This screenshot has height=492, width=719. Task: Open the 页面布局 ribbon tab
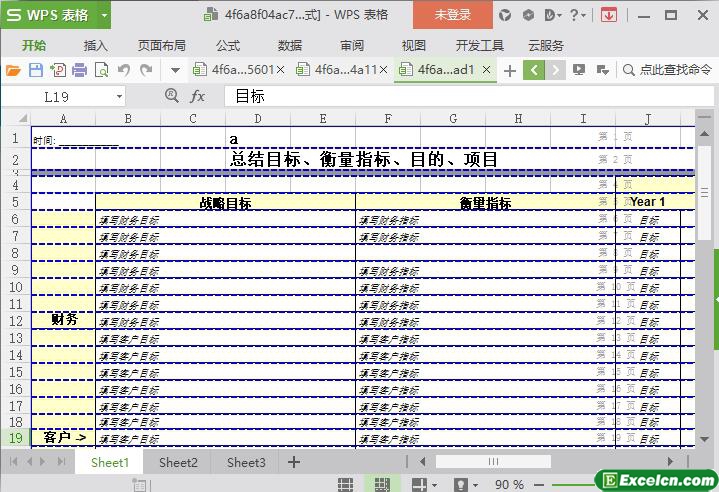click(x=161, y=45)
